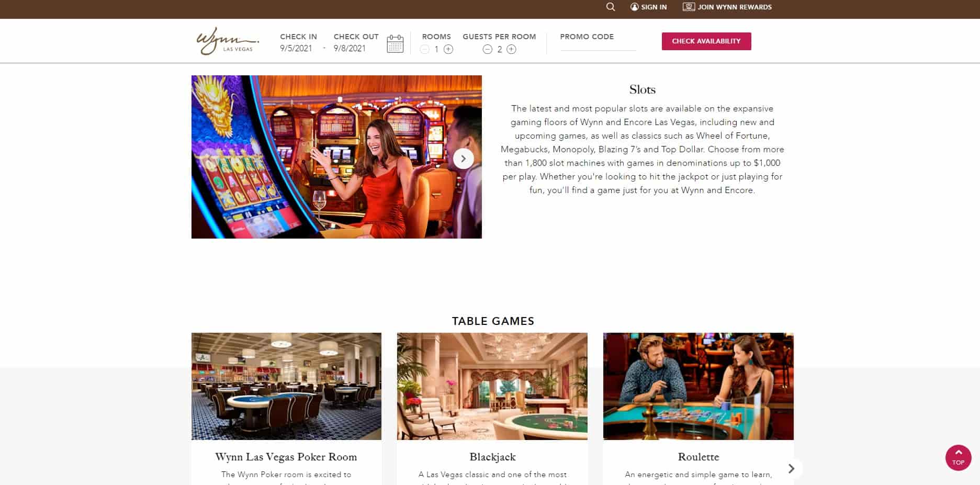Viewport: 980px width, 485px height.
Task: Open Join Wynn Rewards link
Action: click(735, 7)
